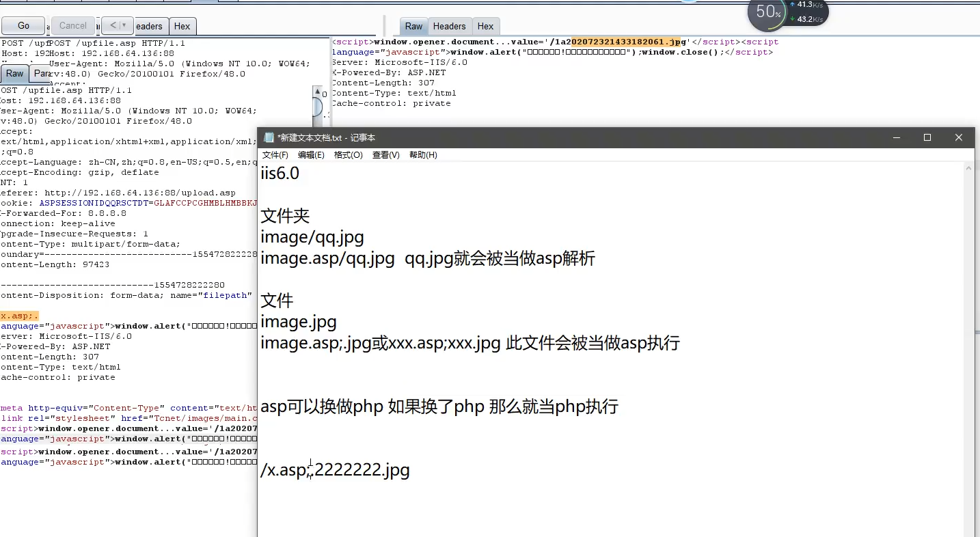This screenshot has width=980, height=537.
Task: Click the link rel stylesheet line
Action: coord(128,418)
